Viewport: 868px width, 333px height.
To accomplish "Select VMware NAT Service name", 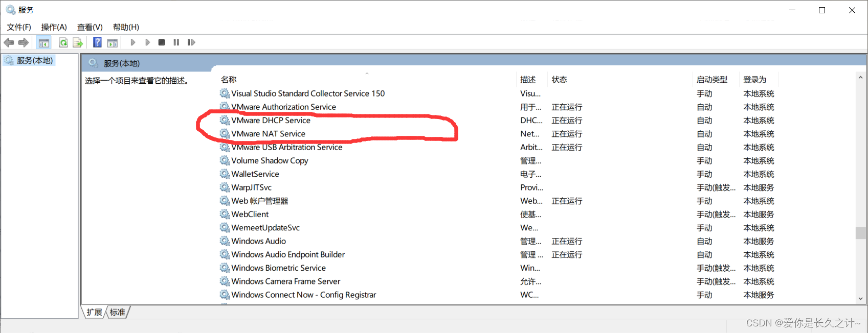I will click(268, 133).
